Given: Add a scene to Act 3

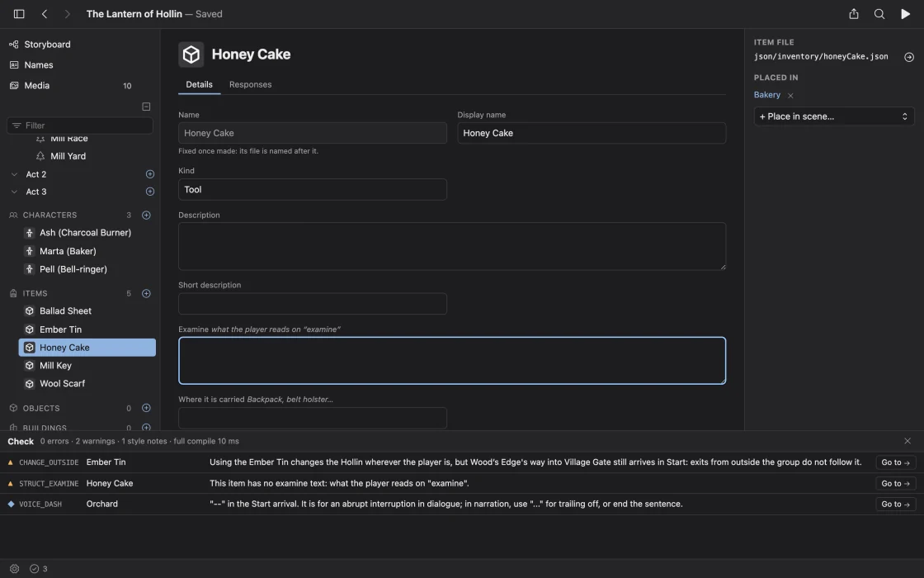Looking at the screenshot, I should (x=149, y=192).
